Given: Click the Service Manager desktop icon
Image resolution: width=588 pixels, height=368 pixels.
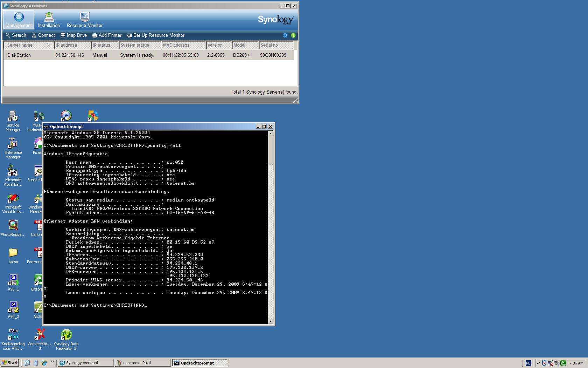Looking at the screenshot, I should pyautogui.click(x=13, y=121).
